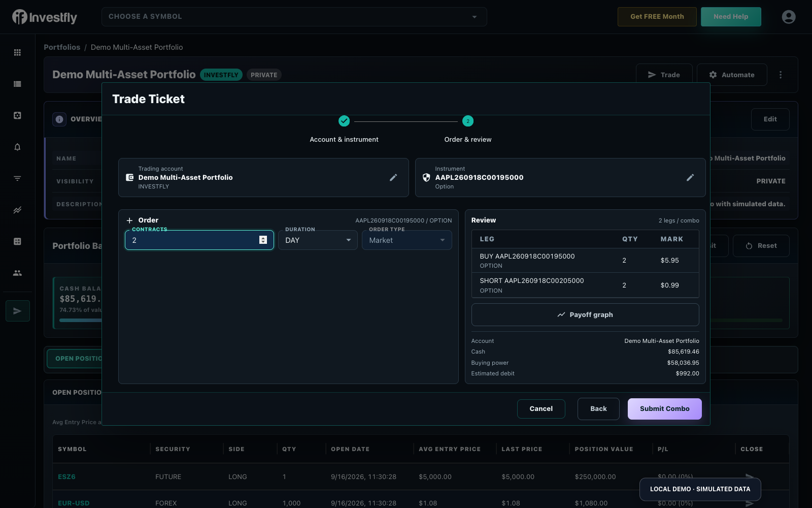
Task: Click the three-dot more options icon
Action: pyautogui.click(x=781, y=75)
